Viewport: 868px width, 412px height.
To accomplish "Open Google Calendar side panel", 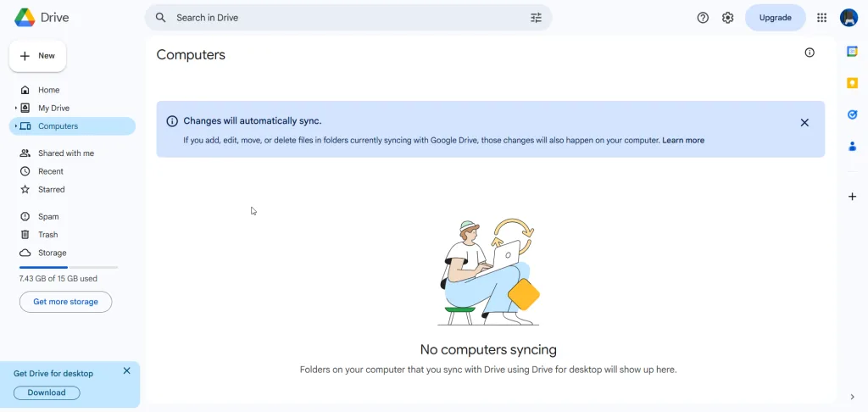I will (852, 52).
